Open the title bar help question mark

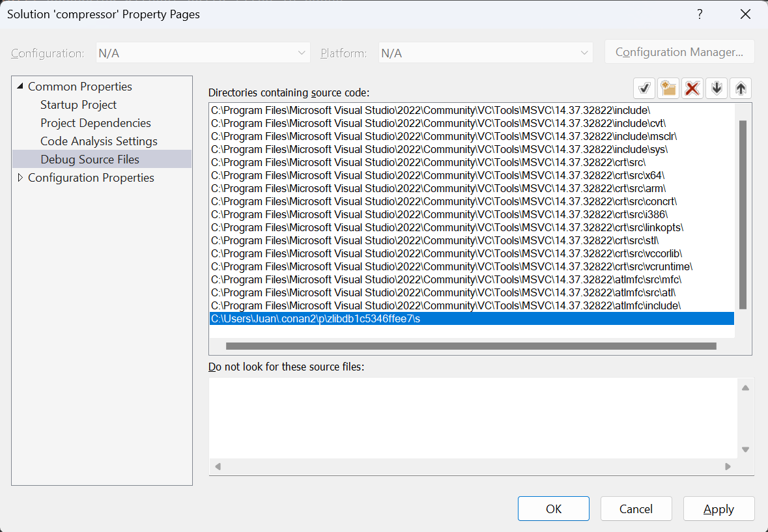pos(700,14)
